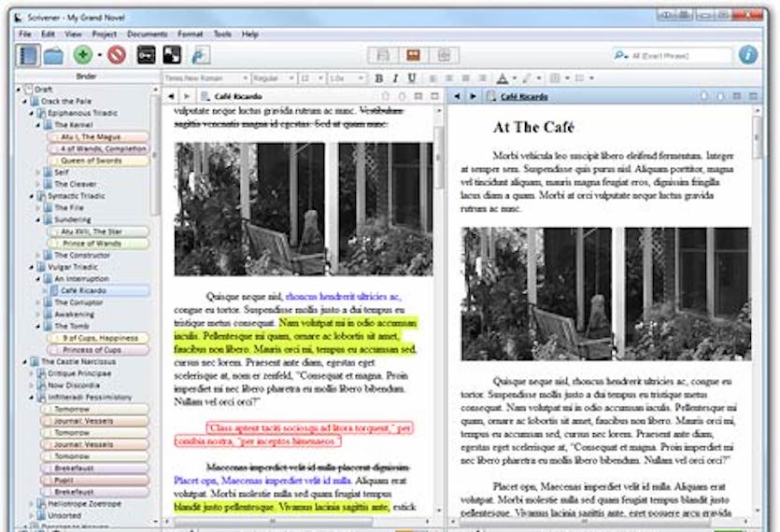Click the text color button
780x532 pixels.
click(503, 78)
